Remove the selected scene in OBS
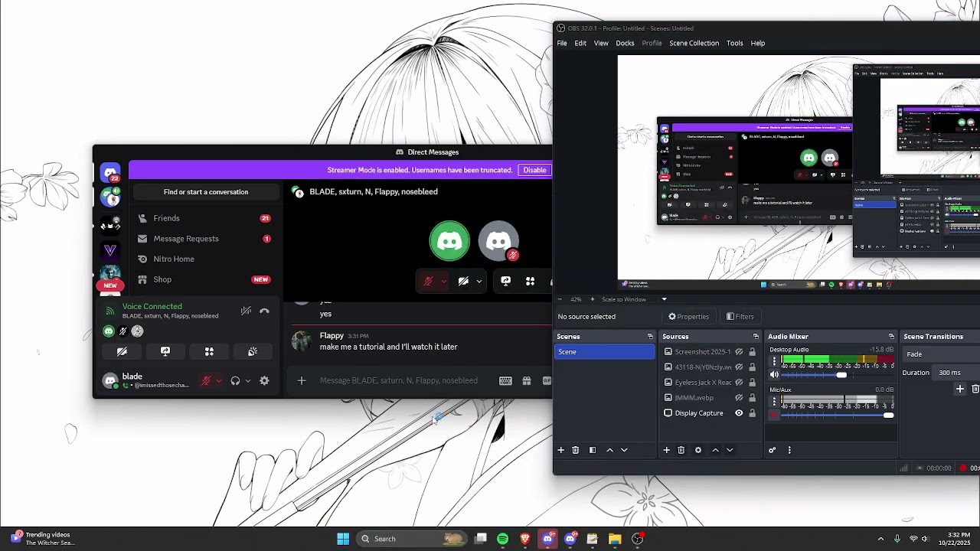980x551 pixels. point(576,450)
